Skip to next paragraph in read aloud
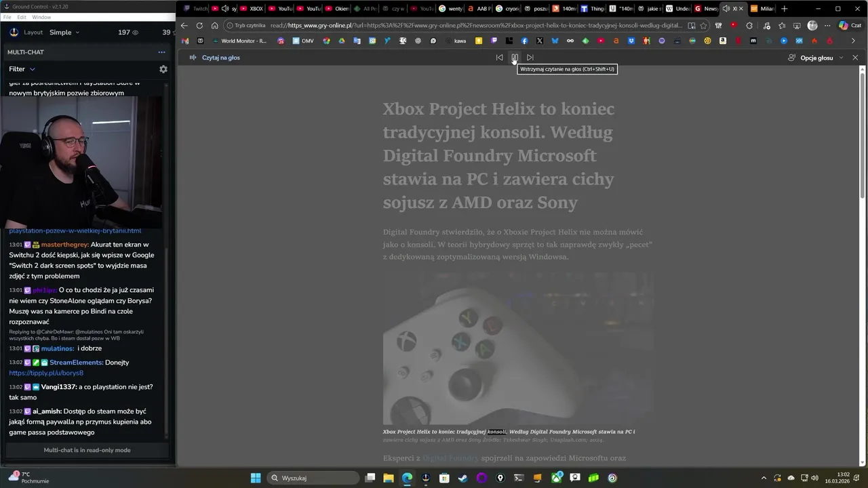868x488 pixels. [530, 58]
